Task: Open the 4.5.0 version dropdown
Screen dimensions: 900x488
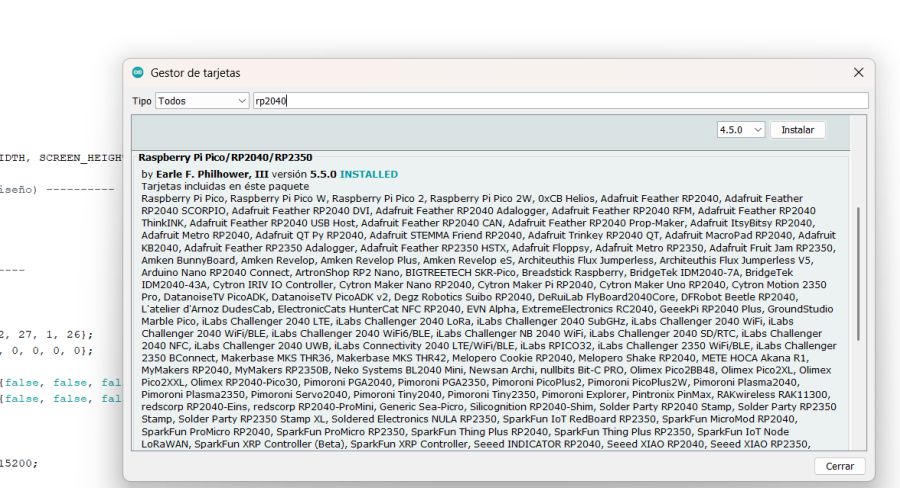Action: tap(740, 130)
